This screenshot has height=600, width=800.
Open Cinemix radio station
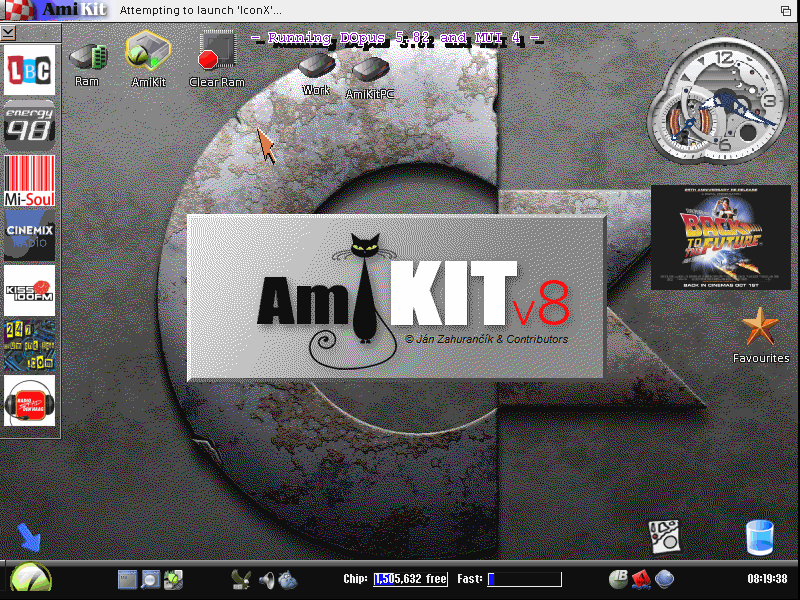pyautogui.click(x=30, y=235)
